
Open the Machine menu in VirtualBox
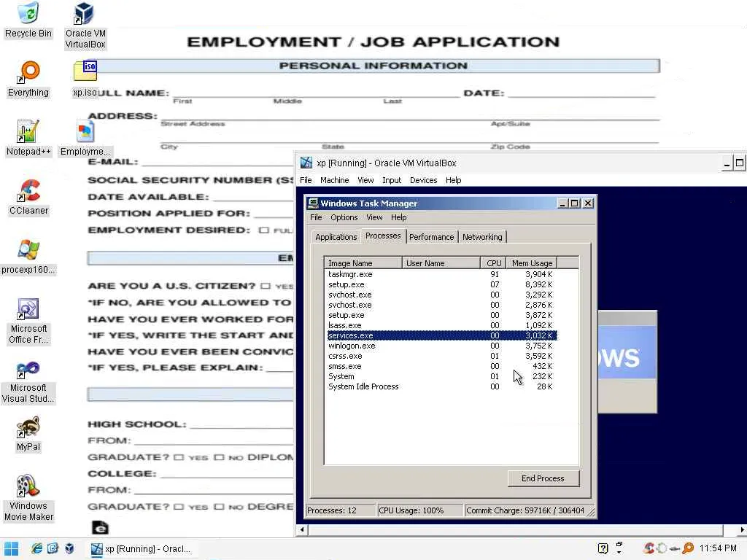coord(334,180)
